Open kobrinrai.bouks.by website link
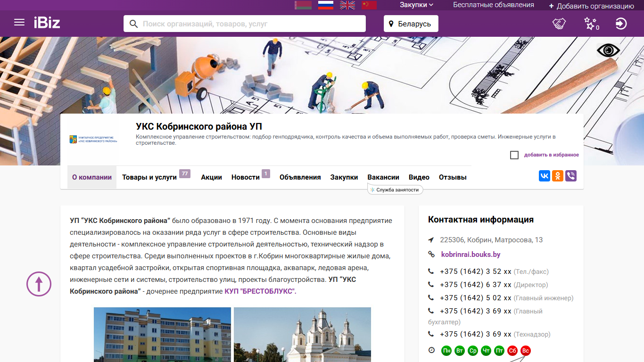The width and height of the screenshot is (644, 362). (471, 255)
